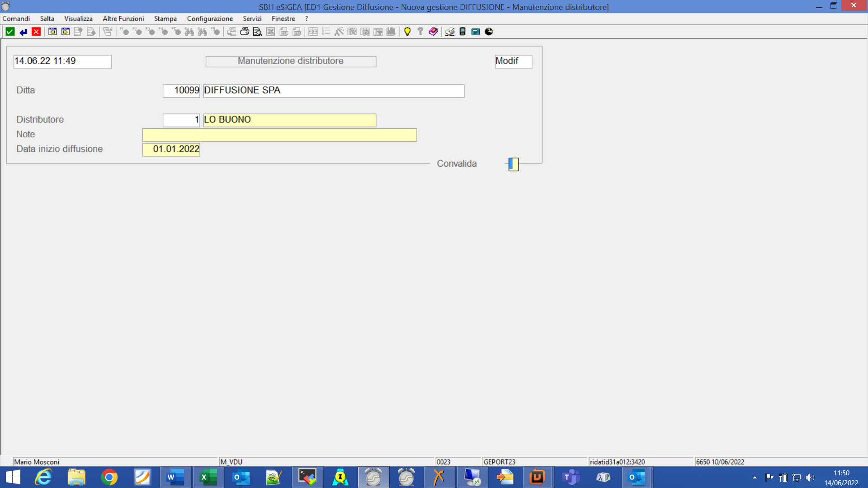
Task: Open the Comandi menu
Action: 16,19
